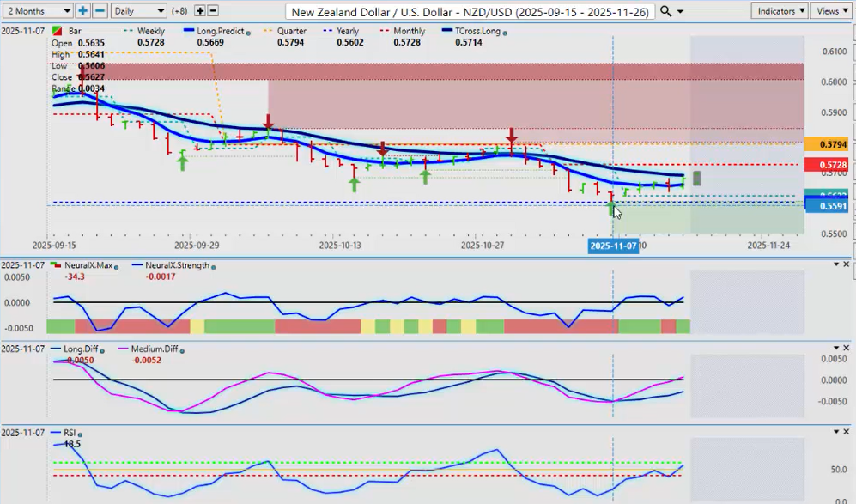Click the Bar chart type legend icon
Screen dimensions: 856x504
tap(58, 32)
